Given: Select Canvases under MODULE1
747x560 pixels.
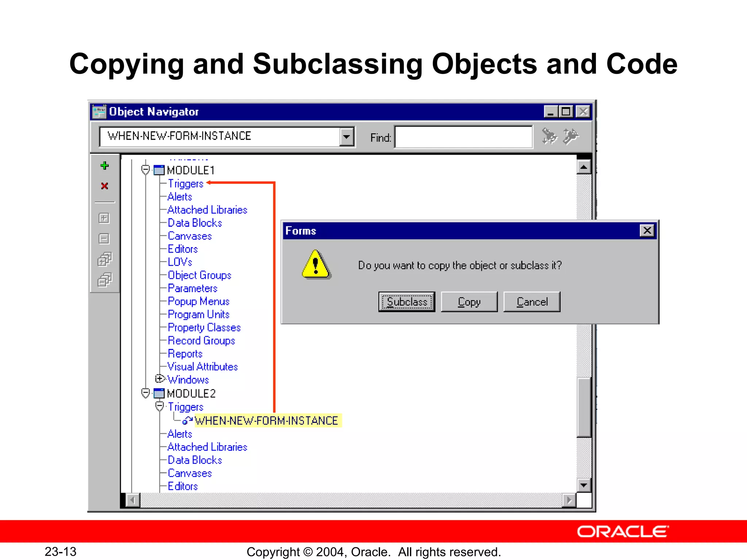Looking at the screenshot, I should (190, 236).
